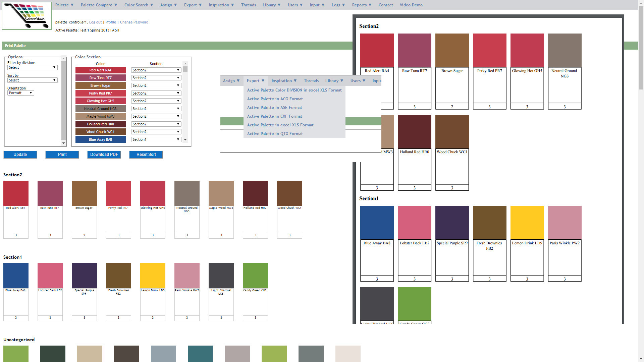Click the Contact menu item

coord(386,5)
